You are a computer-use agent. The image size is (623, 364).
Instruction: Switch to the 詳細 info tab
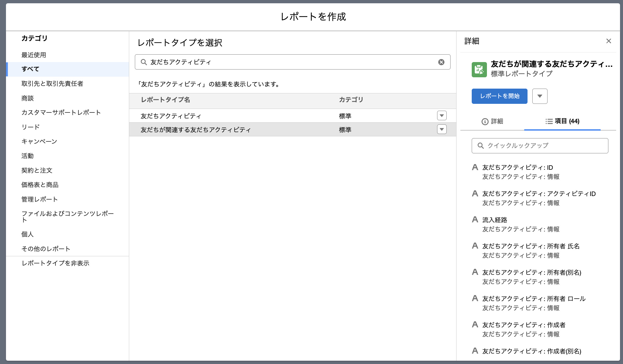click(492, 121)
